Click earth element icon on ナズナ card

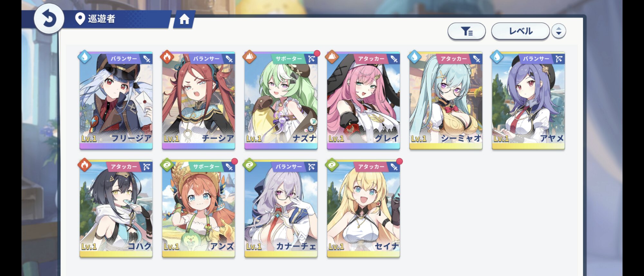(x=250, y=57)
